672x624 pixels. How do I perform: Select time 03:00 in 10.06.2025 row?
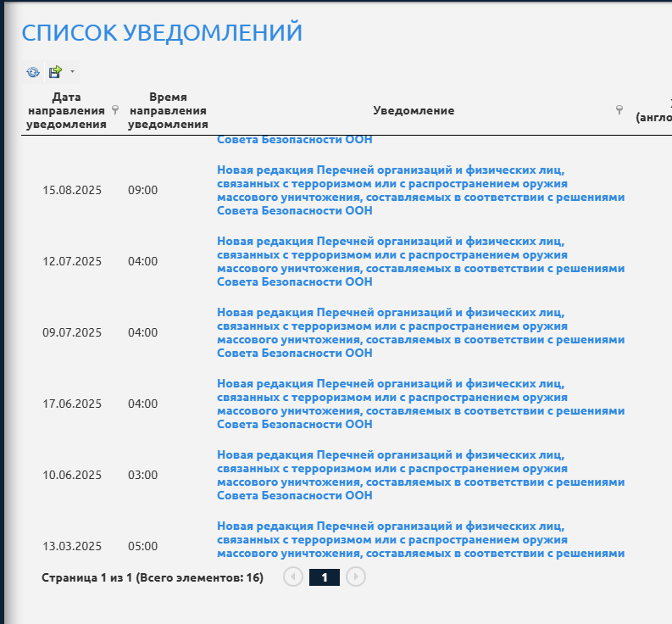(142, 475)
